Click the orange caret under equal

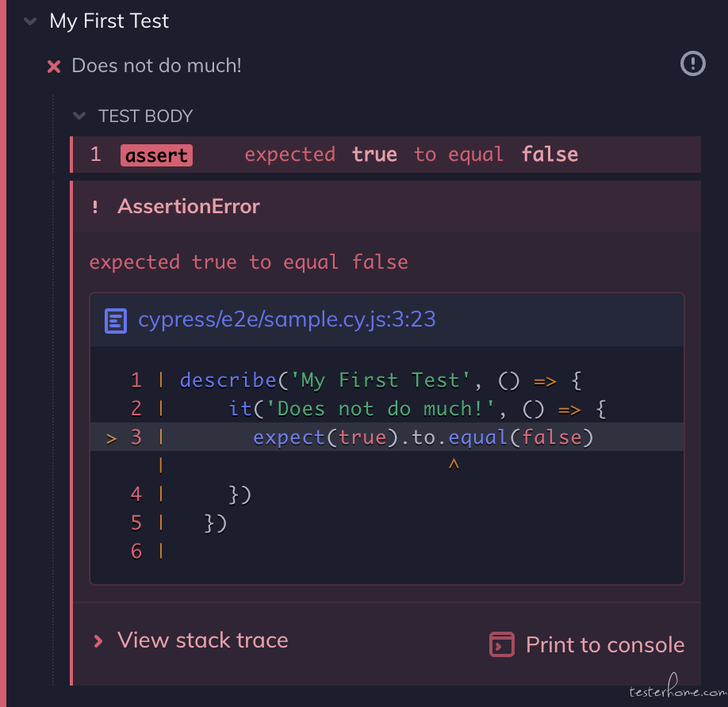point(454,464)
